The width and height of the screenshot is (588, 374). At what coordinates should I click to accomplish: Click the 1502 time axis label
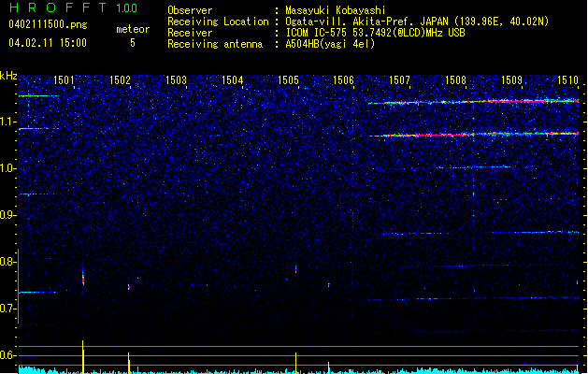coord(120,79)
